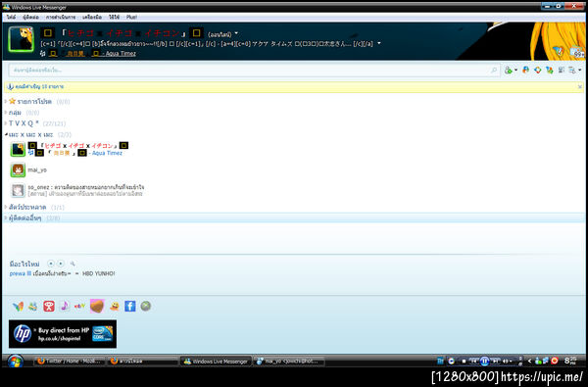Select the so_onez contact

pyautogui.click(x=85, y=190)
